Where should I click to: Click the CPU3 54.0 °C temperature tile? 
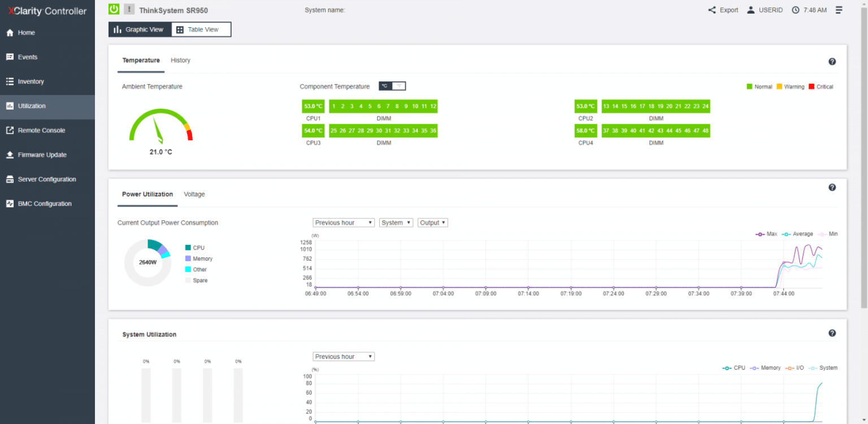pyautogui.click(x=313, y=131)
